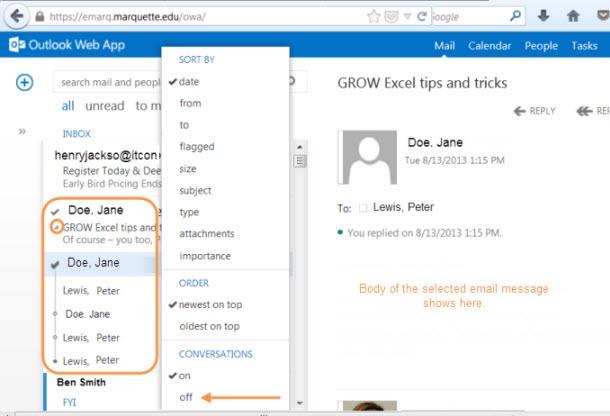This screenshot has height=416, width=610.
Task: Collapse the GROW Excel tips conversation thread
Action: coord(56,228)
